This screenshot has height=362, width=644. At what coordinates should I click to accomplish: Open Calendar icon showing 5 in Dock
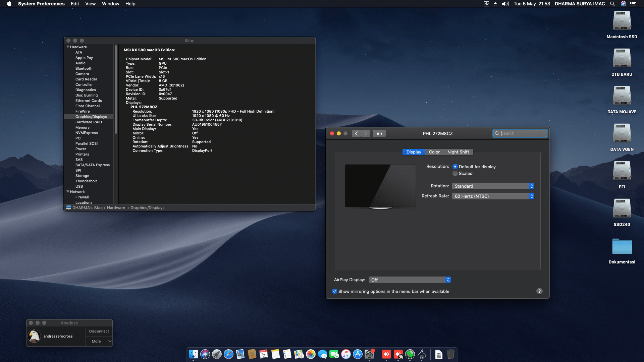click(264, 354)
